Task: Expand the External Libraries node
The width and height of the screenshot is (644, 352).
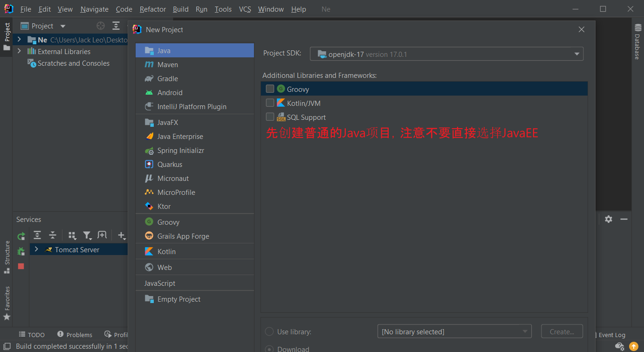Action: tap(19, 51)
